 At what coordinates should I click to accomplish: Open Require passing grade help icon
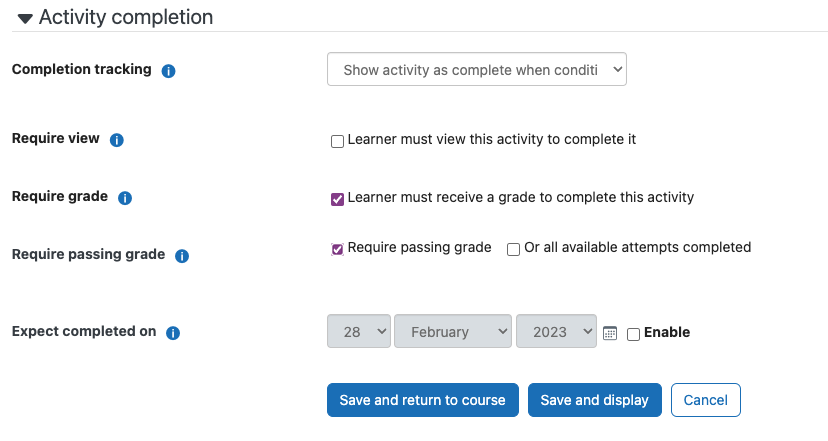click(182, 256)
